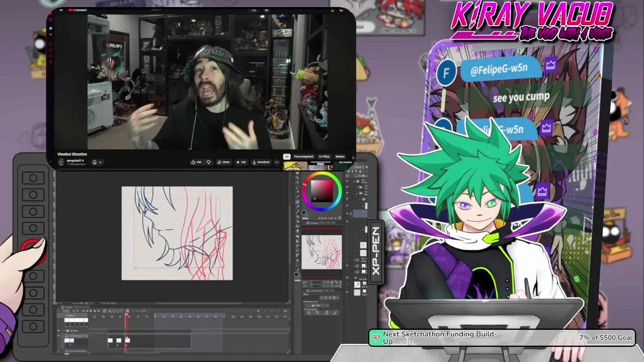Image resolution: width=644 pixels, height=362 pixels.
Task: Collapse the folder track in timeline
Action: pyautogui.click(x=64, y=330)
